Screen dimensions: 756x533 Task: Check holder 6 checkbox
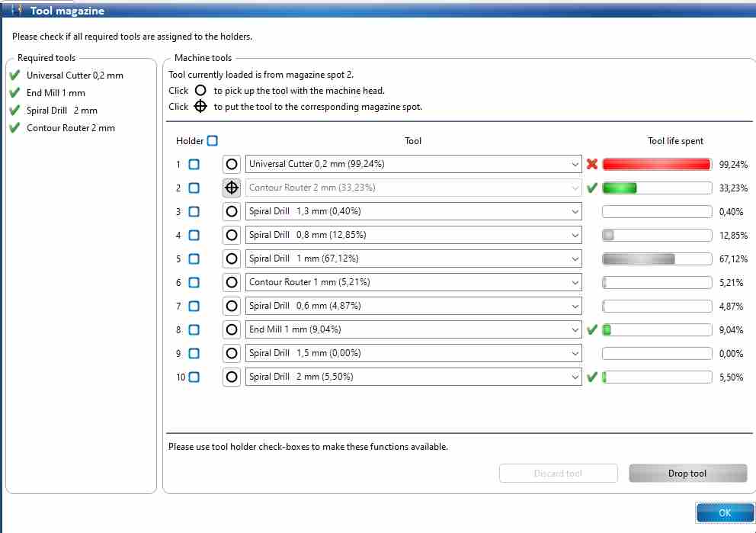pyautogui.click(x=194, y=282)
